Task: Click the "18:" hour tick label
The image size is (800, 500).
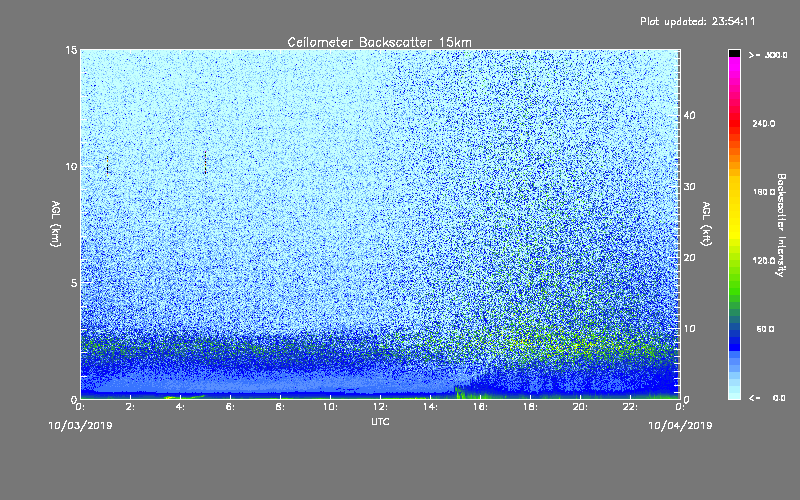Action: tap(530, 407)
